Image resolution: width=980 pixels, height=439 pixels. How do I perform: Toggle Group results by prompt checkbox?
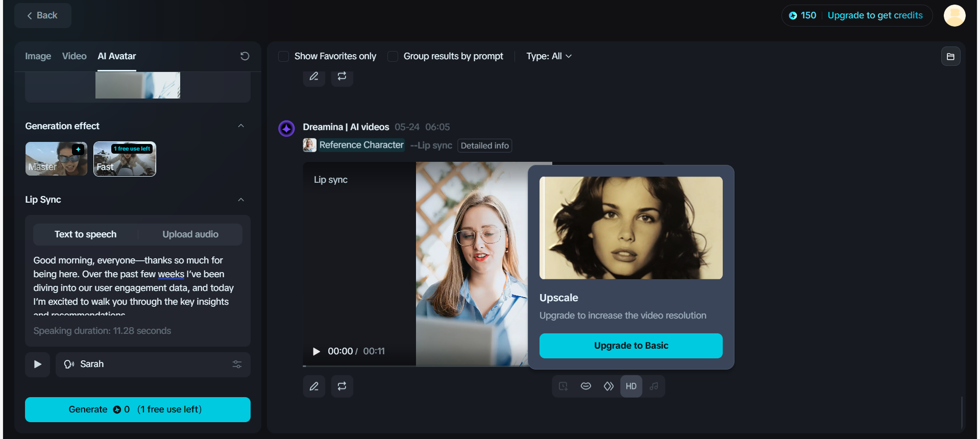tap(393, 56)
